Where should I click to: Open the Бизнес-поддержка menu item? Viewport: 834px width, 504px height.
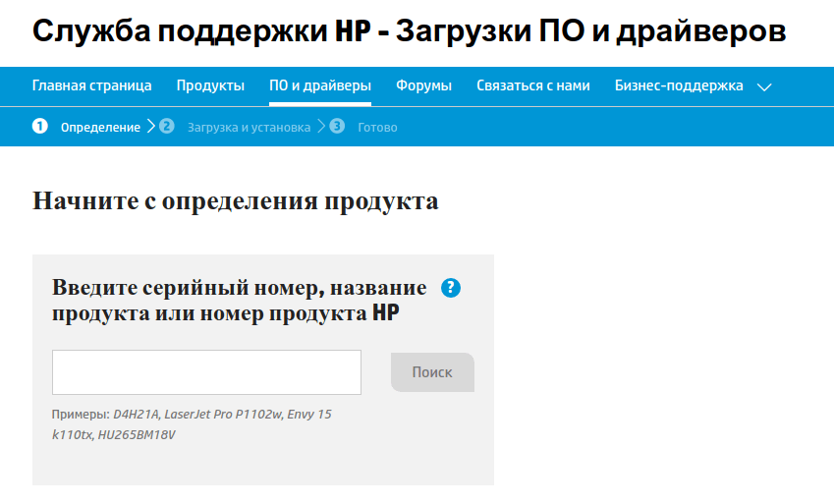pyautogui.click(x=679, y=85)
